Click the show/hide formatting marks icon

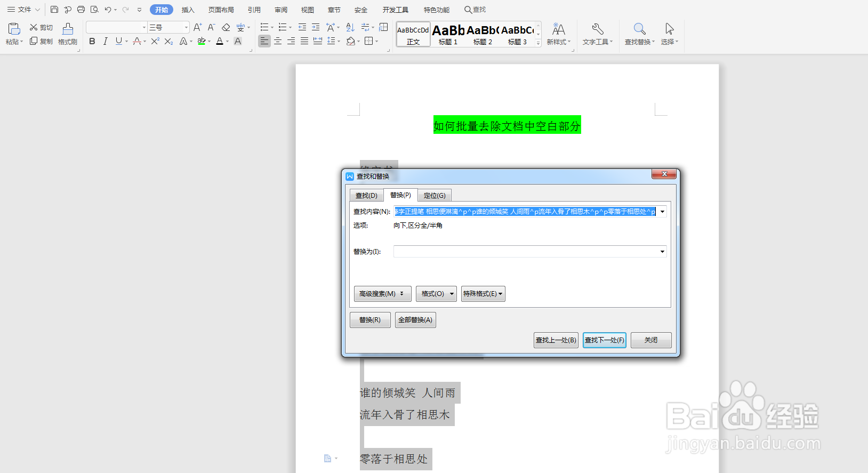tap(365, 27)
